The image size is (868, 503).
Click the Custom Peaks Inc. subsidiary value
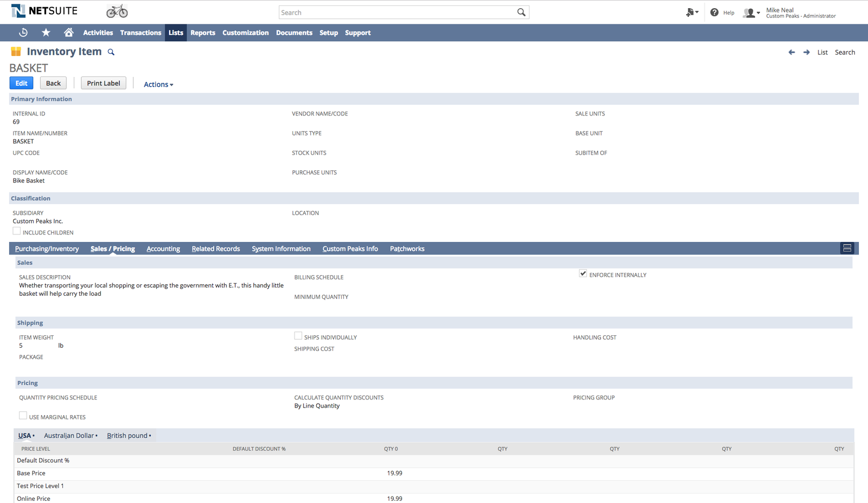(x=38, y=221)
